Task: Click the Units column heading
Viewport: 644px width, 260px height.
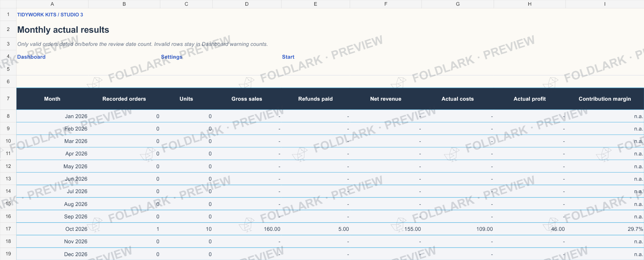Action: (186, 99)
